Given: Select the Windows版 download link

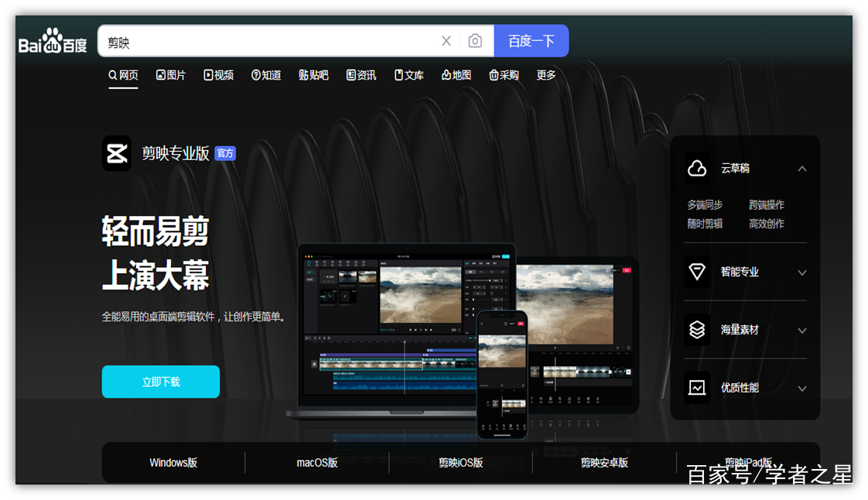Looking at the screenshot, I should pos(173,462).
